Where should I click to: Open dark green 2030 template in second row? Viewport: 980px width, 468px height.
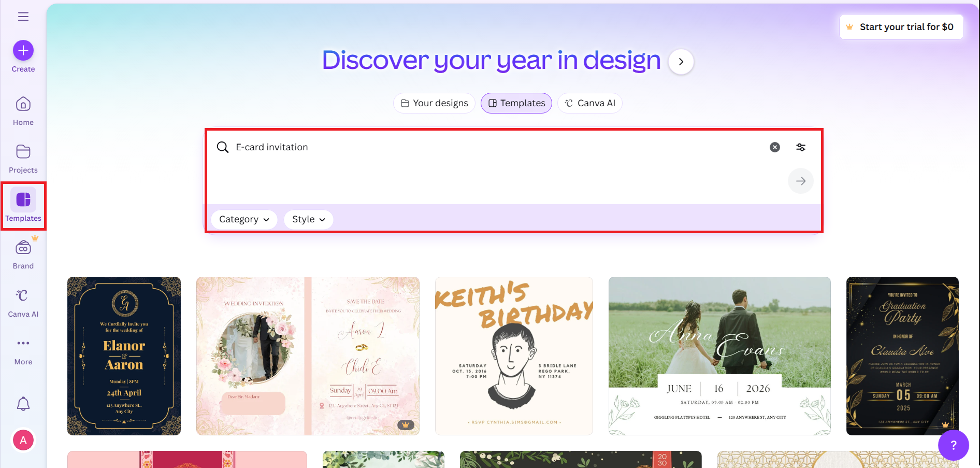[x=581, y=459]
